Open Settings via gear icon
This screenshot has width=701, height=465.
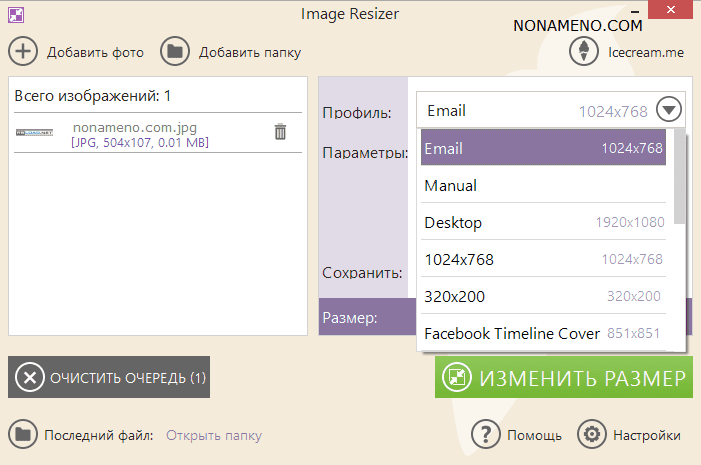click(x=592, y=435)
